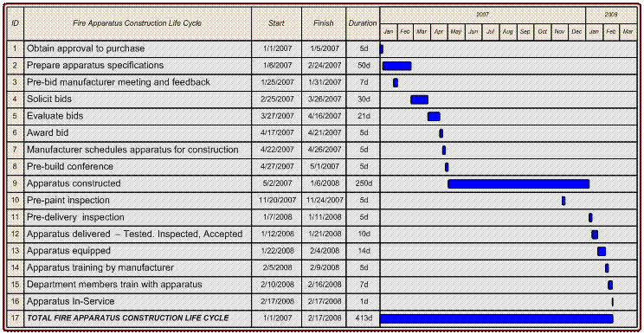Click the Apparatus equipped Gantt bar

(x=602, y=251)
